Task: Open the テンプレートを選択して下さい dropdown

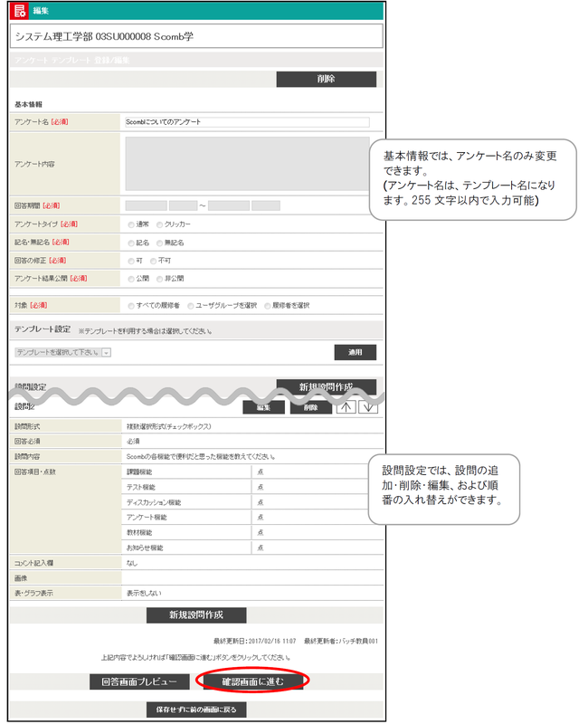Action: [62, 352]
